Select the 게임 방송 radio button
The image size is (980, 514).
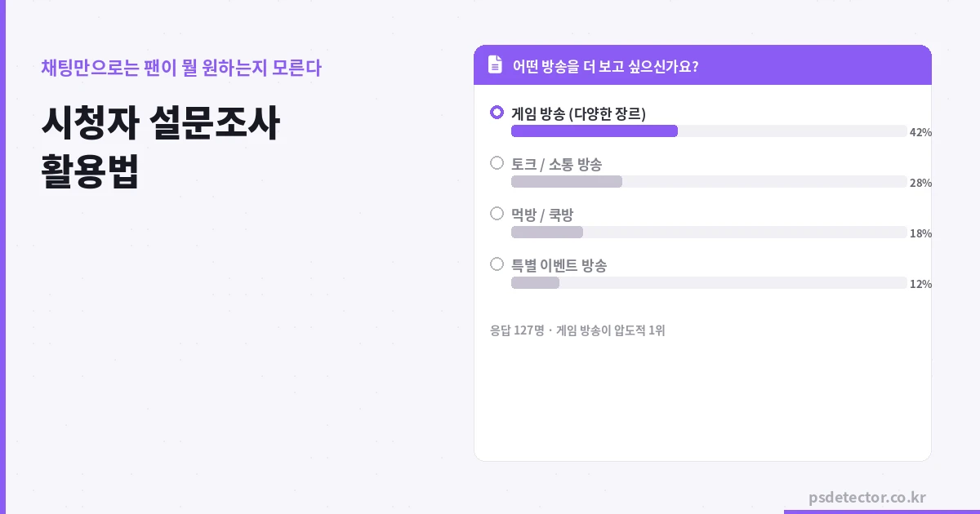click(x=497, y=113)
